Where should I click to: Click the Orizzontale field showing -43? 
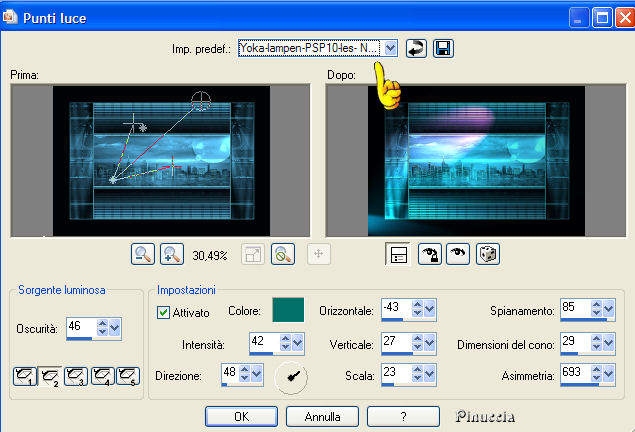[x=396, y=308]
